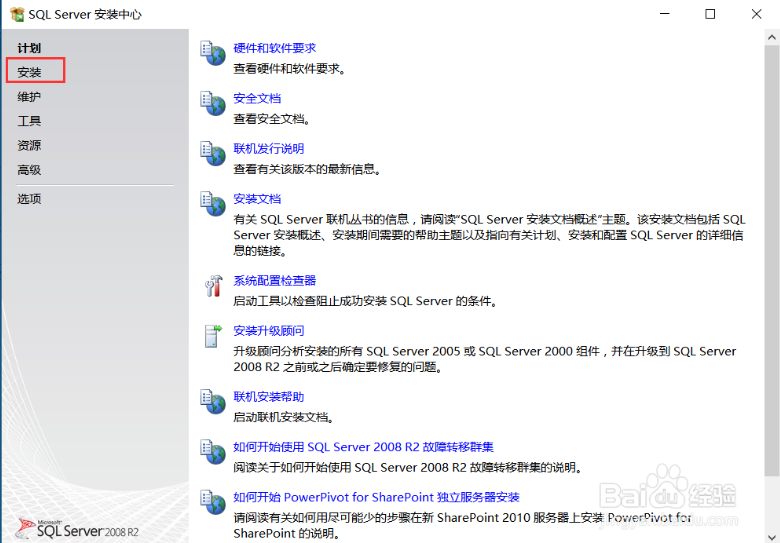Click the globe icon beside 联机发行说明
Screen dimensions: 780x543
coord(213,154)
